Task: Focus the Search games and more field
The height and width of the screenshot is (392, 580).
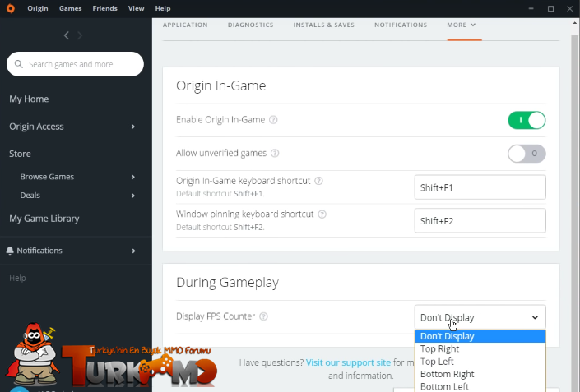Action: coord(75,64)
